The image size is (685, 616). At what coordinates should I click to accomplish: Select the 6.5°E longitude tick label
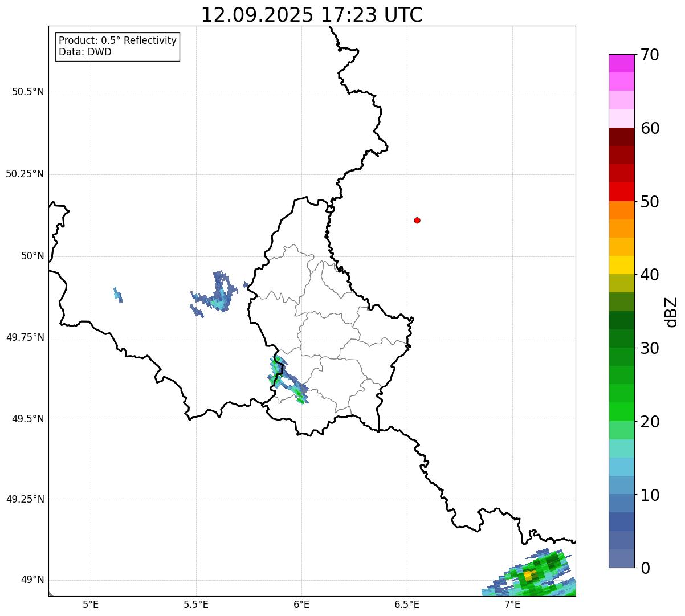(407, 604)
